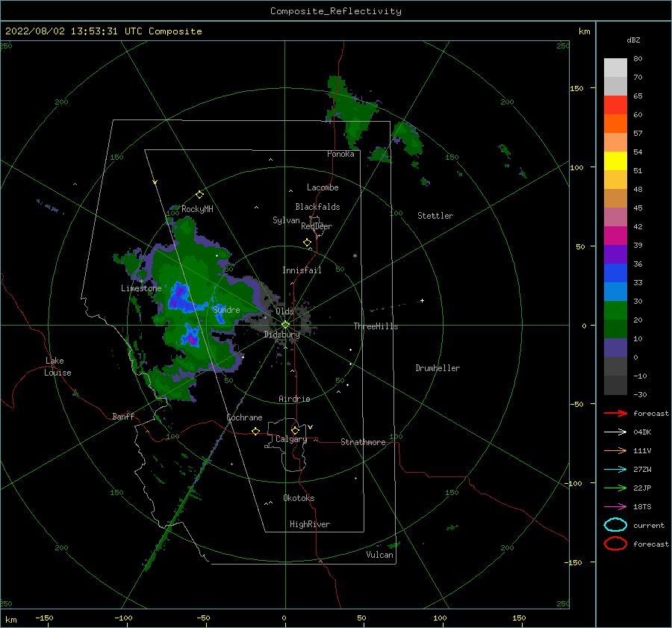Image resolution: width=672 pixels, height=628 pixels.
Task: Click the white plus marker east of ThreeHills
Action: pos(422,300)
